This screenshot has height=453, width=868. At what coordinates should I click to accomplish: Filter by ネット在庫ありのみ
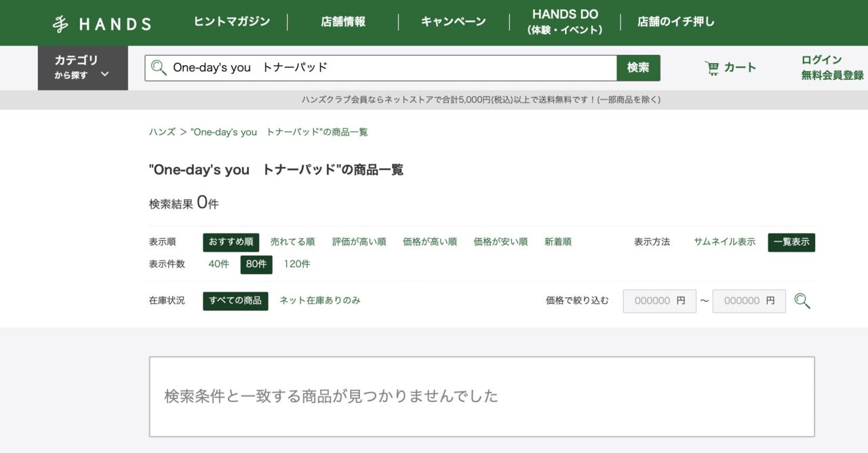[x=320, y=300]
